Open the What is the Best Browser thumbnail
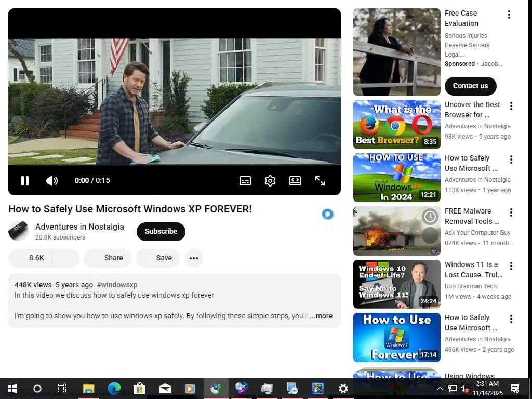 pyautogui.click(x=396, y=124)
